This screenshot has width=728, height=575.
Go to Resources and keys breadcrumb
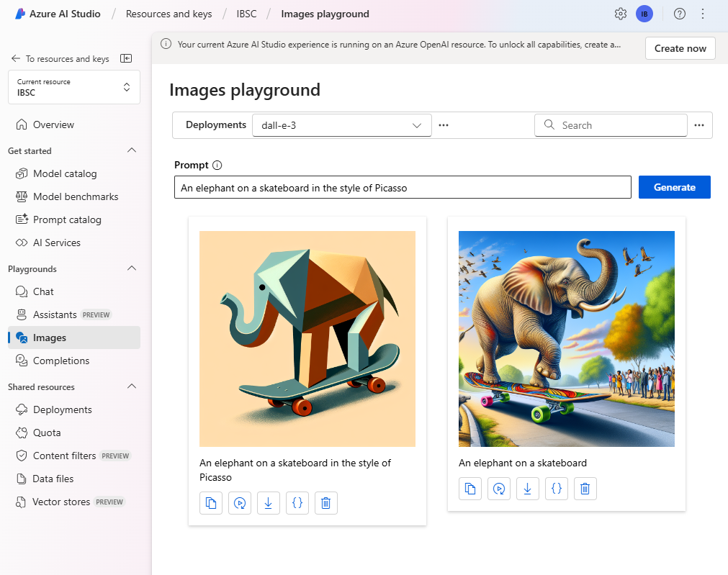(x=168, y=14)
